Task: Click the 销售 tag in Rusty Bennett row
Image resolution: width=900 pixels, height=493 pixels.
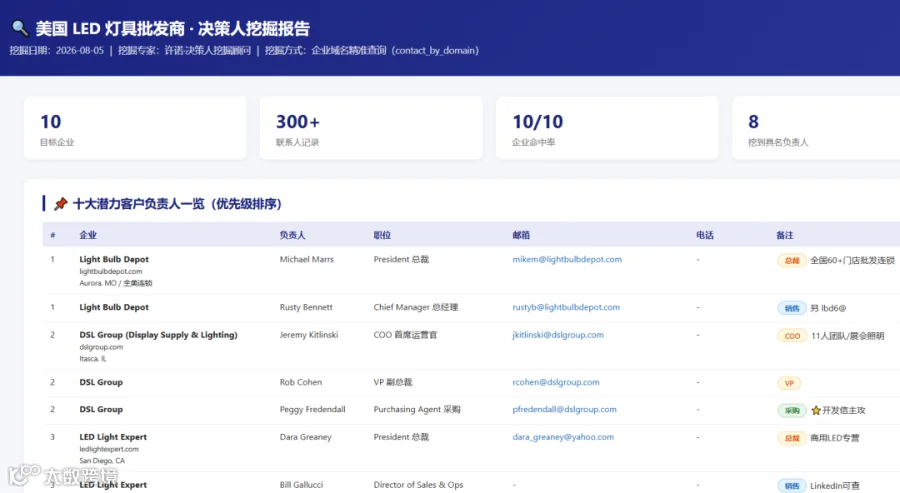Action: [x=792, y=308]
